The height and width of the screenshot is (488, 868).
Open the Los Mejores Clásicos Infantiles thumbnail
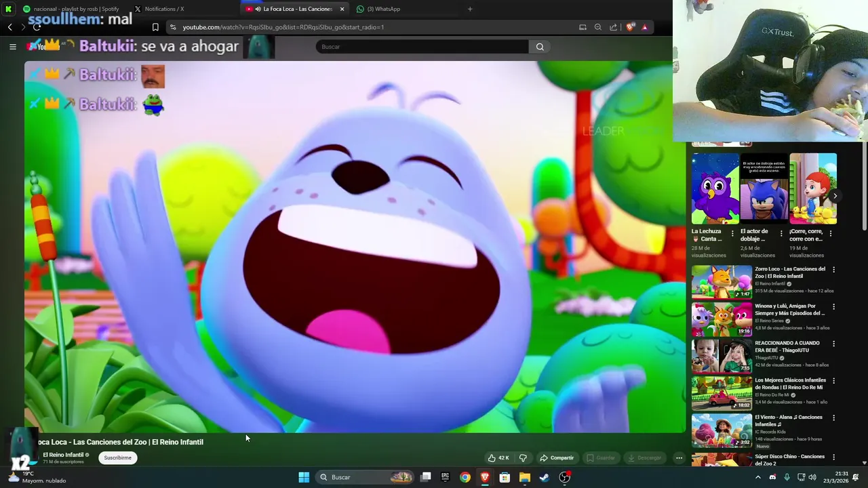[x=722, y=392]
